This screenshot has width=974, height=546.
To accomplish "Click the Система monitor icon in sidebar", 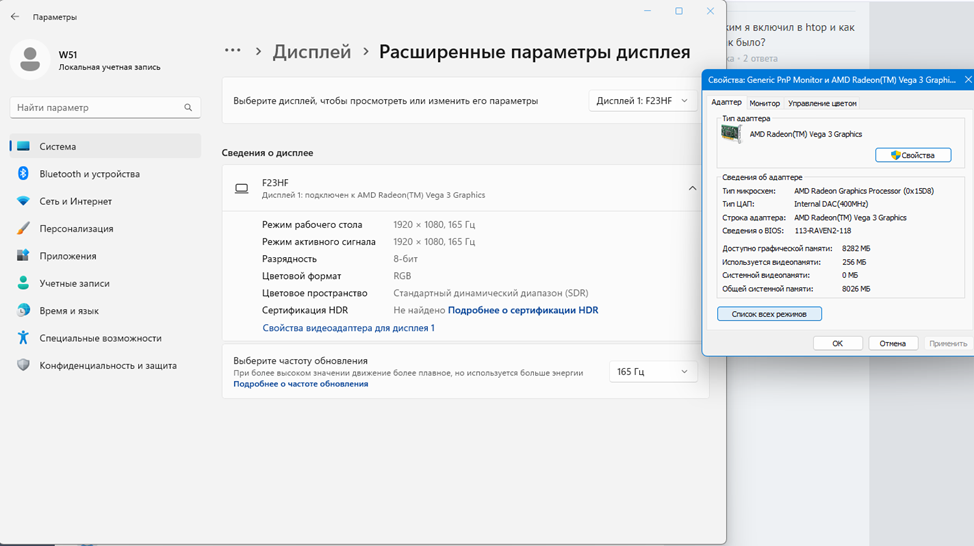I will pyautogui.click(x=24, y=147).
